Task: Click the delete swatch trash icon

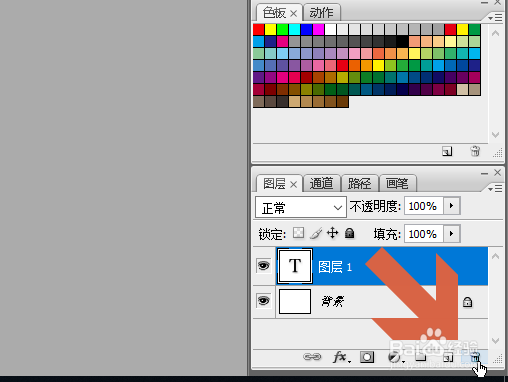Action: coord(475,151)
